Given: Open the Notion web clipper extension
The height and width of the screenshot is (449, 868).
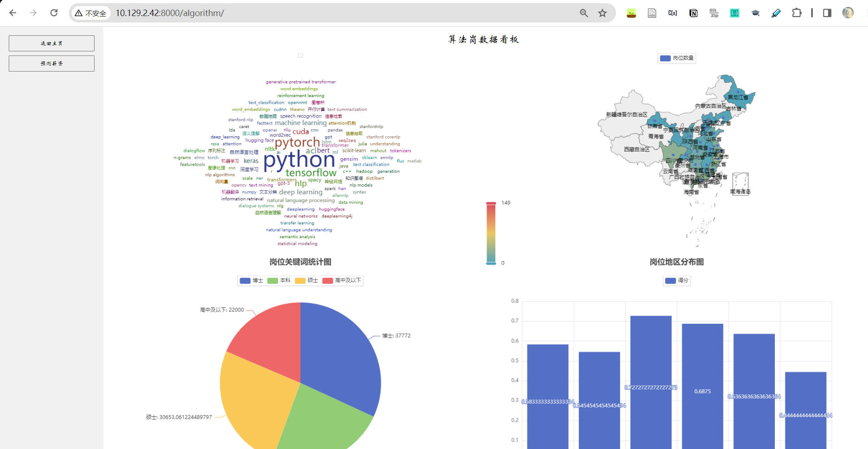Looking at the screenshot, I should [x=693, y=13].
